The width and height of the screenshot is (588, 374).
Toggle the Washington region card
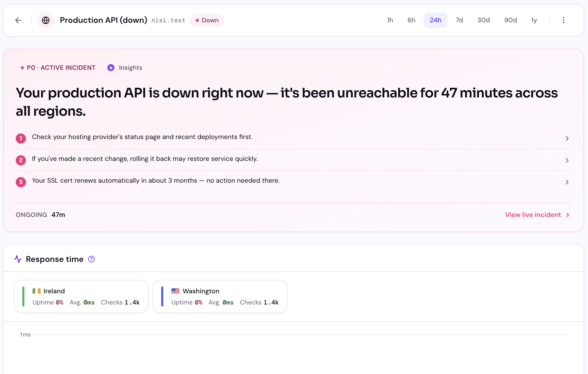(220, 296)
